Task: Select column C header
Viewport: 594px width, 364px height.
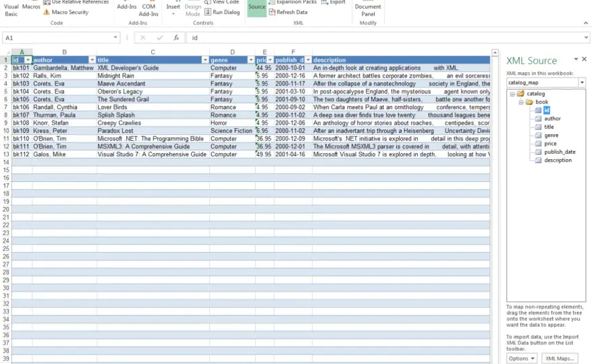Action: point(153,52)
